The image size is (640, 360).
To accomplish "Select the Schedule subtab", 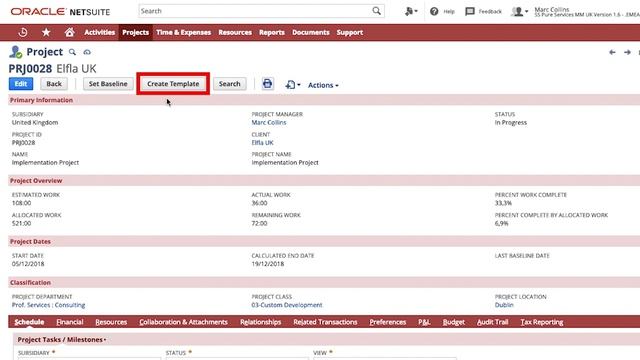I will point(29,322).
